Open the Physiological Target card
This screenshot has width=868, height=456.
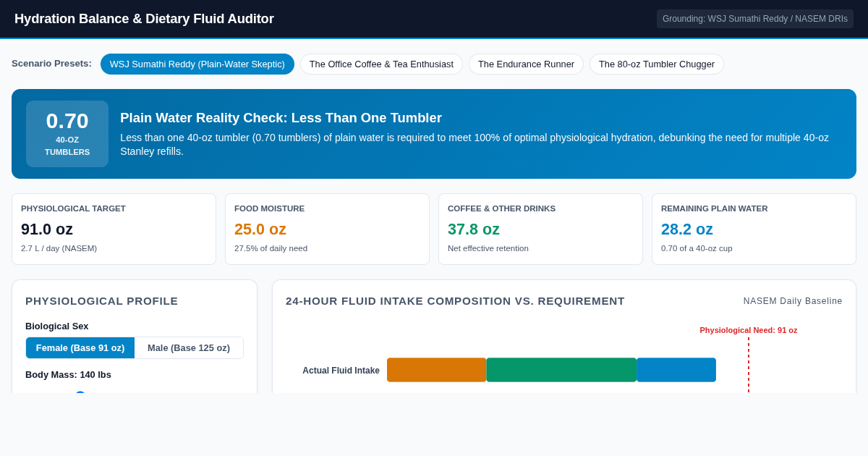pyautogui.click(x=114, y=229)
